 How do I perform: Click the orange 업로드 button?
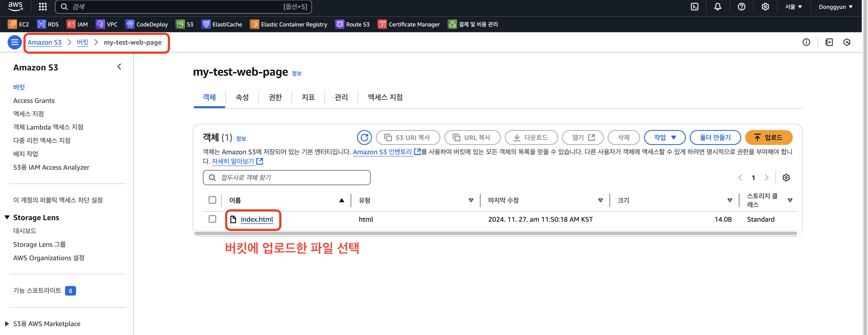point(769,137)
